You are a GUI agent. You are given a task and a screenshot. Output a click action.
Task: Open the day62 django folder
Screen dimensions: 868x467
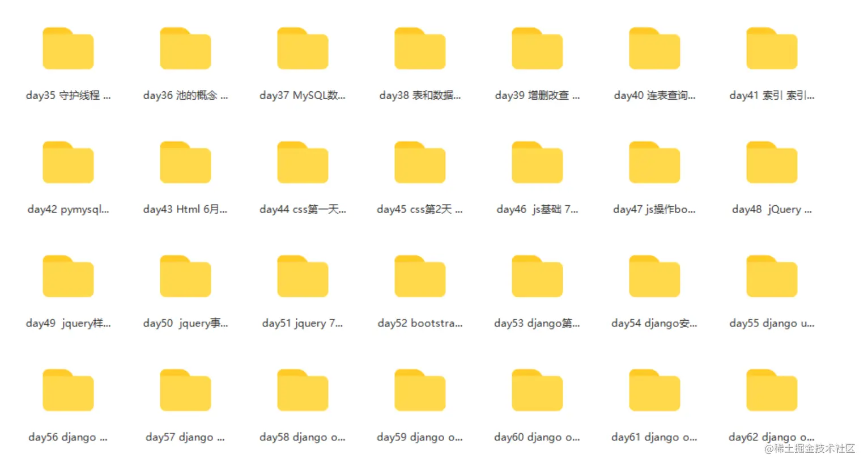coord(772,390)
